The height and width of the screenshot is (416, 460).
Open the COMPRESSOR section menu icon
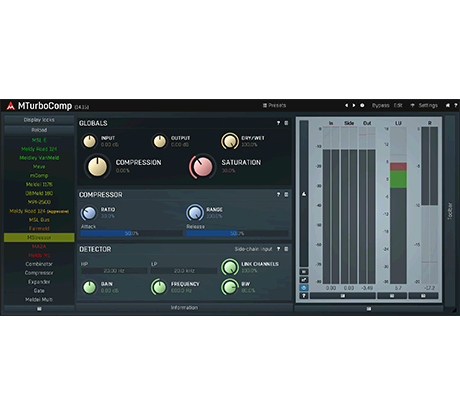point(286,194)
